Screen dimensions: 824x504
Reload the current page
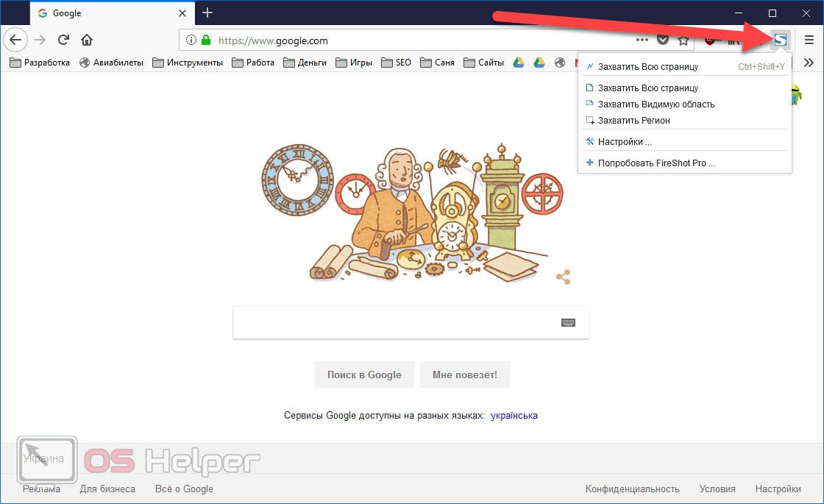point(63,40)
